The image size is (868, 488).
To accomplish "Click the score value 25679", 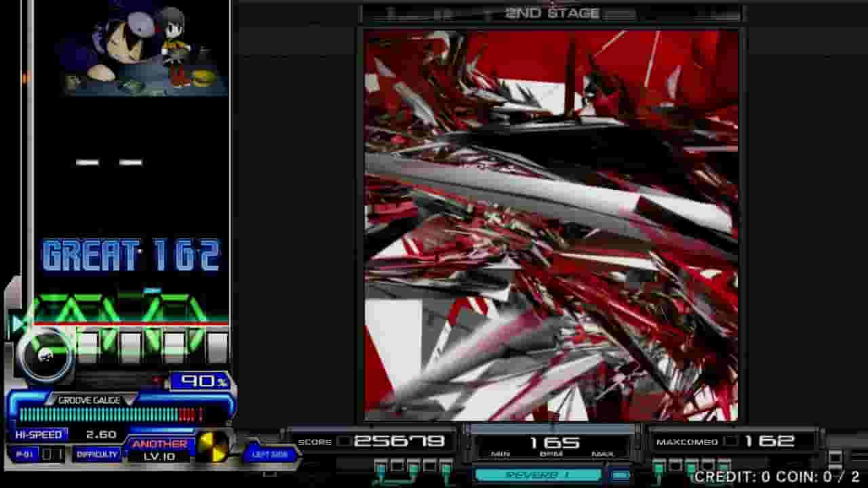I will tap(399, 441).
